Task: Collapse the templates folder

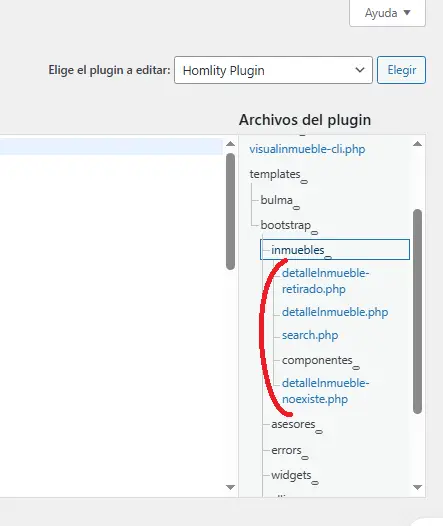Action: [278, 174]
